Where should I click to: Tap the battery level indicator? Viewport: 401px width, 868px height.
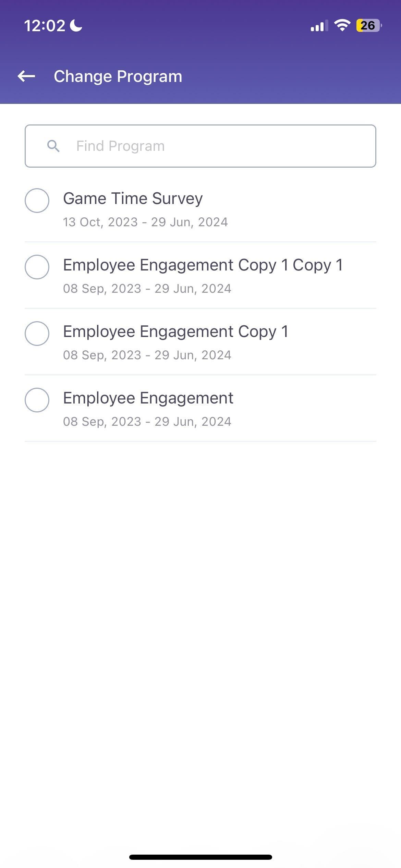point(368,25)
